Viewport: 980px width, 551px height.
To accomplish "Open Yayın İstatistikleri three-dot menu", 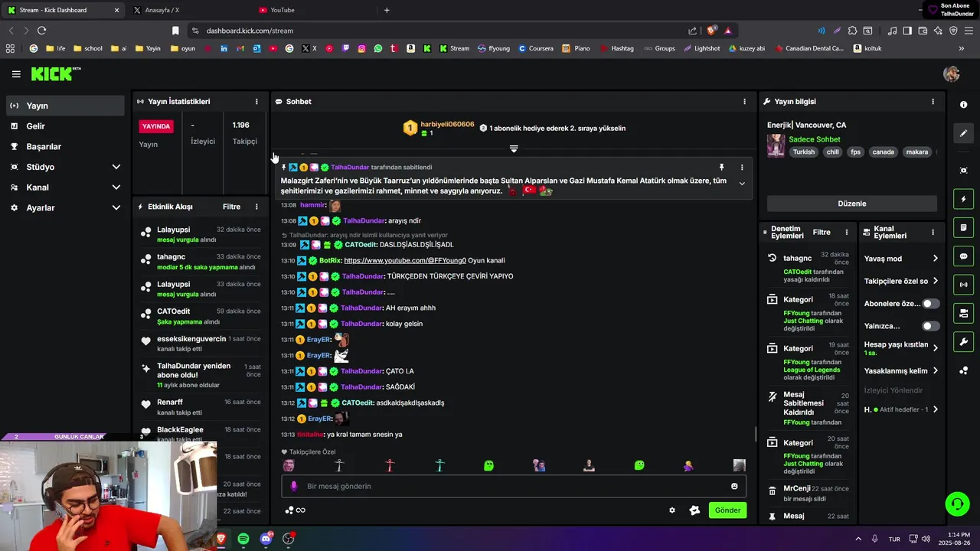I will pyautogui.click(x=256, y=101).
